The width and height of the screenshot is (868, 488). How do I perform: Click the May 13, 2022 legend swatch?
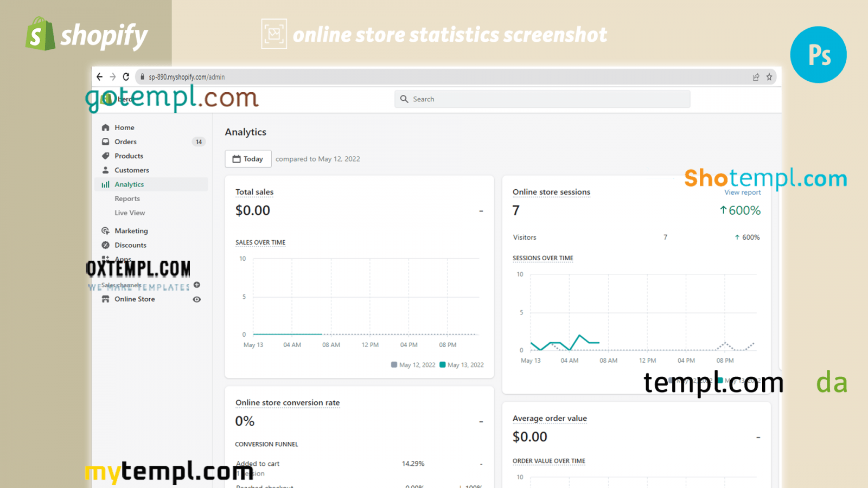click(x=443, y=365)
